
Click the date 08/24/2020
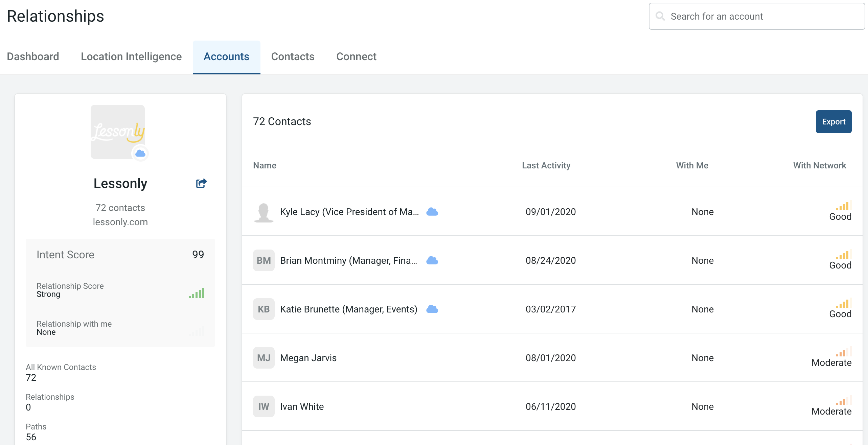550,260
